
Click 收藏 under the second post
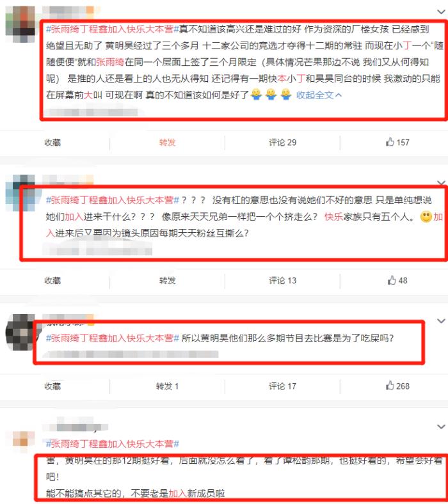pyautogui.click(x=52, y=281)
